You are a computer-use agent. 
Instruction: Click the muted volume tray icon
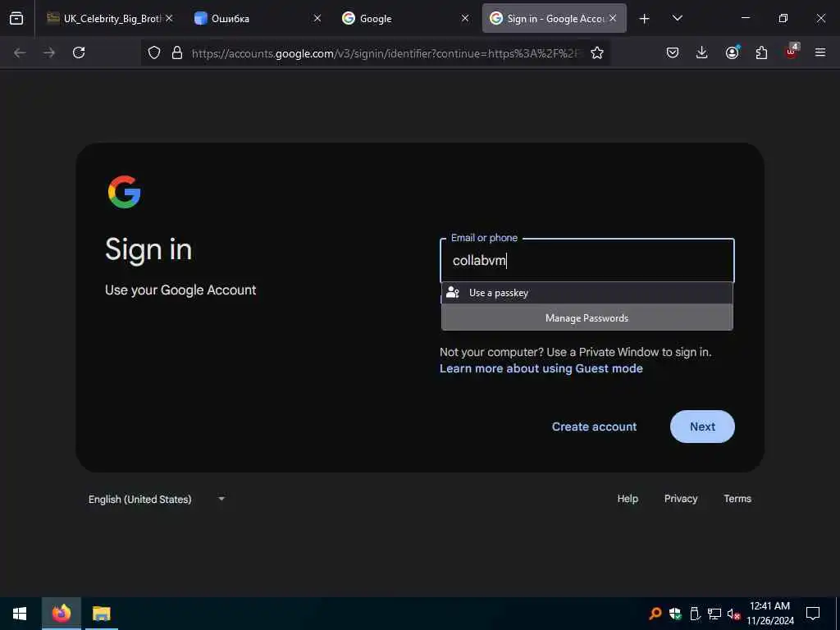pyautogui.click(x=734, y=614)
